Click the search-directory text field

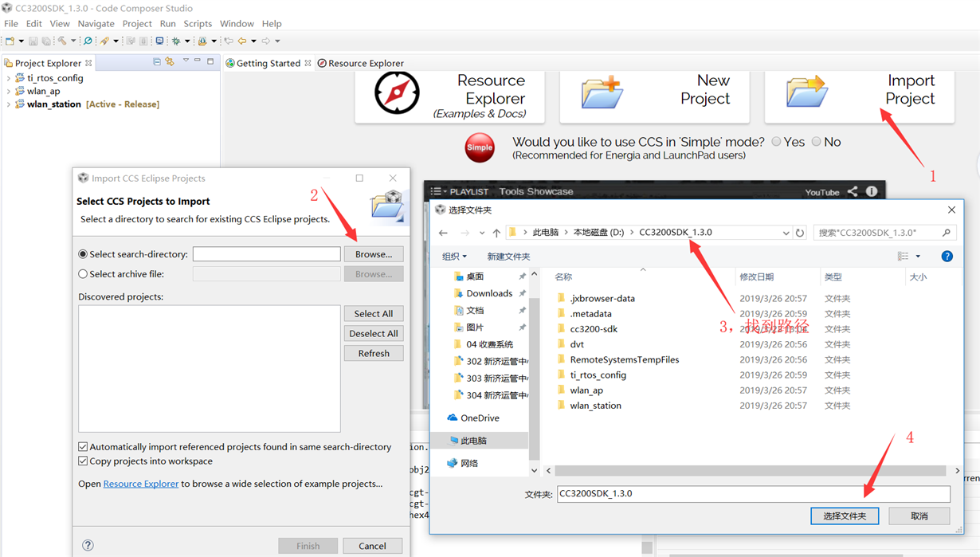click(x=266, y=254)
